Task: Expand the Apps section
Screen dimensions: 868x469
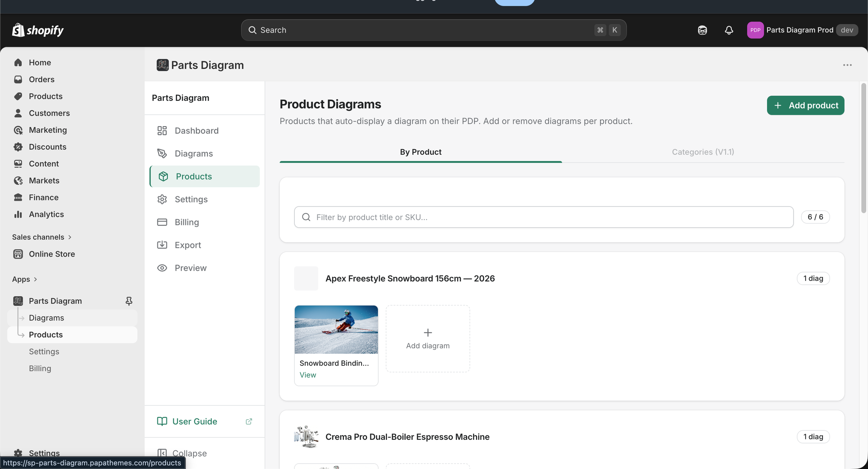Action: (x=25, y=279)
